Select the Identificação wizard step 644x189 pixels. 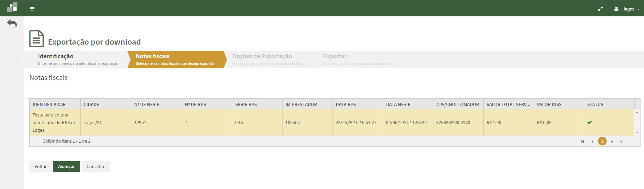pos(78,59)
